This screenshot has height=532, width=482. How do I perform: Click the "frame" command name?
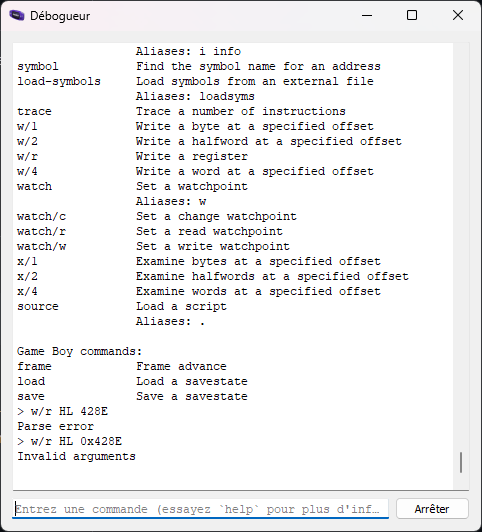(34, 366)
